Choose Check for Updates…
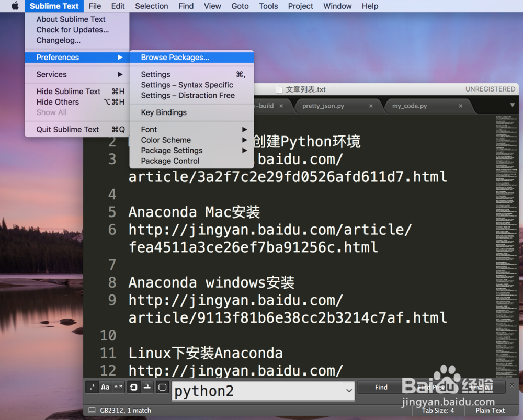Image resolution: width=523 pixels, height=420 pixels. pos(77,30)
